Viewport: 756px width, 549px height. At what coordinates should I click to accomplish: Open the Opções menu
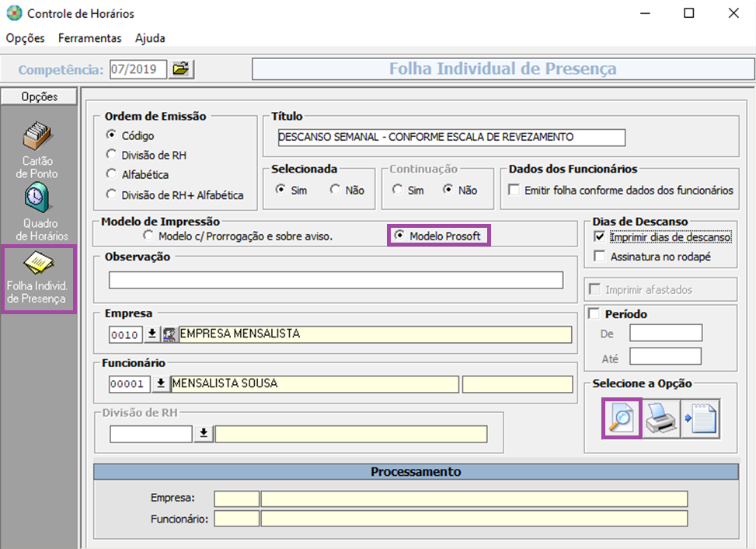25,38
